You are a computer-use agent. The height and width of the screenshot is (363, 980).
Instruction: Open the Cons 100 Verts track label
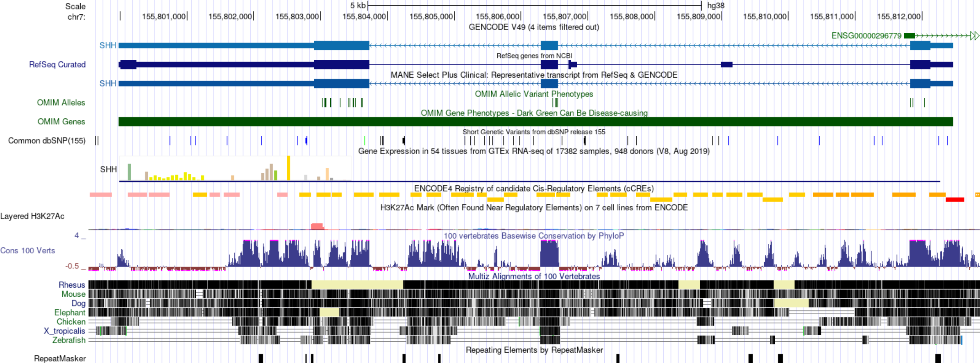(27, 251)
